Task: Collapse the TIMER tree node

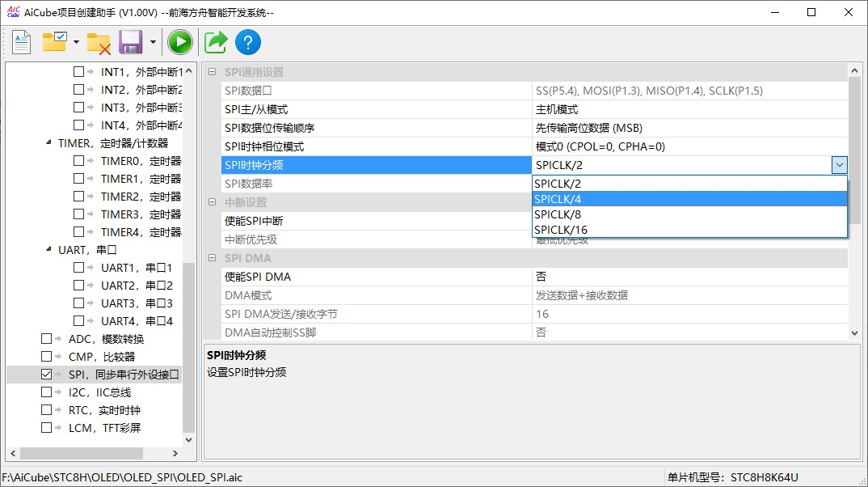Action: pos(48,142)
